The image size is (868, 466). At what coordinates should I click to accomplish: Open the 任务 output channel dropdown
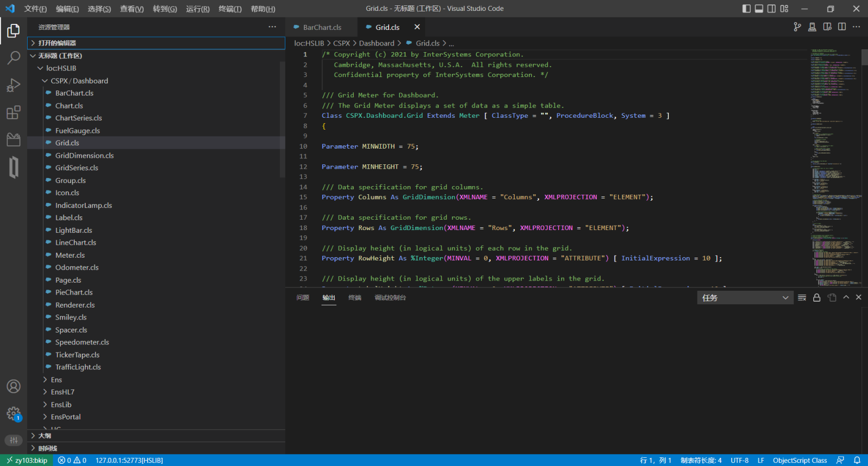(x=745, y=298)
